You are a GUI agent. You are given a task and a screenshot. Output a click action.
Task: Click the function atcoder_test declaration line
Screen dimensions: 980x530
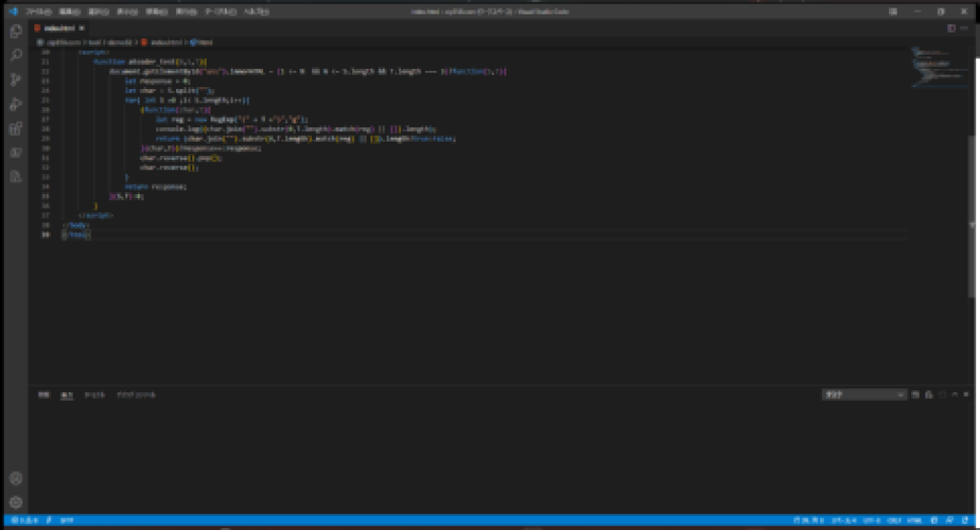150,62
